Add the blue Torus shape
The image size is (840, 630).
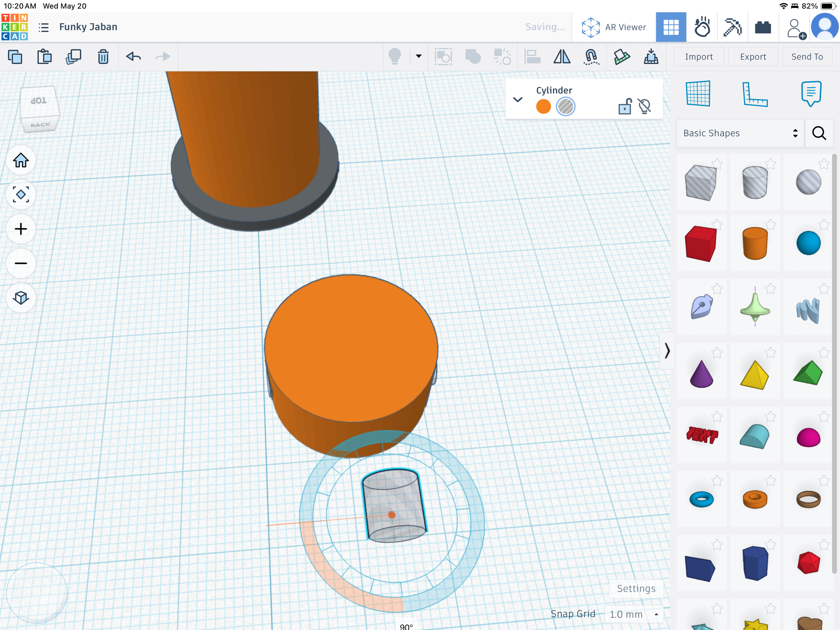click(701, 499)
